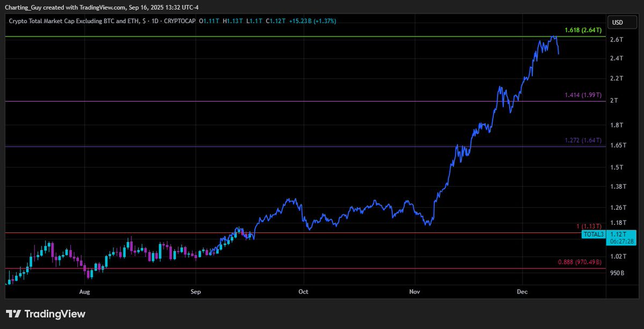Select the '0.888 (970.49B)' Fibonacci label
Image resolution: width=644 pixels, height=329 pixels.
tap(580, 262)
